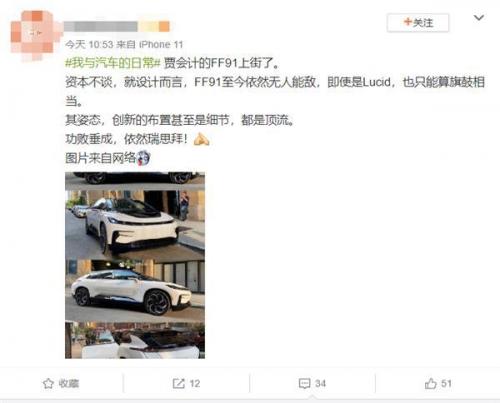
Task: Expand the post options chevron
Action: click(479, 18)
